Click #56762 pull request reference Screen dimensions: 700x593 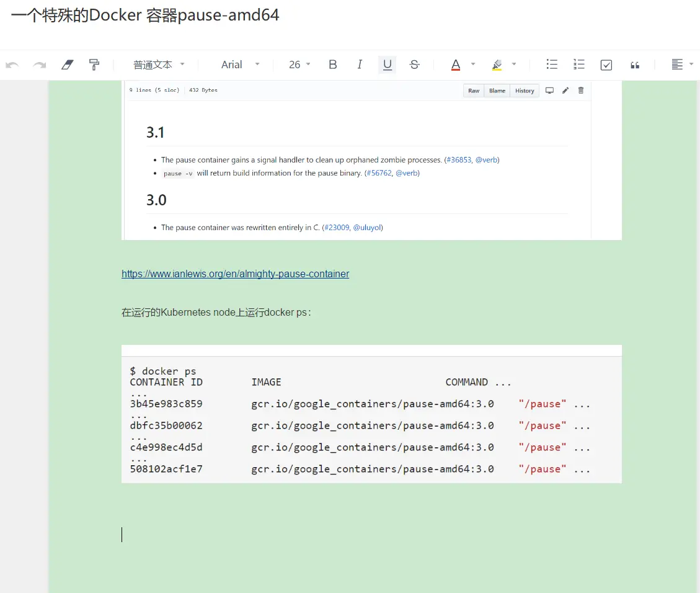[x=379, y=173]
